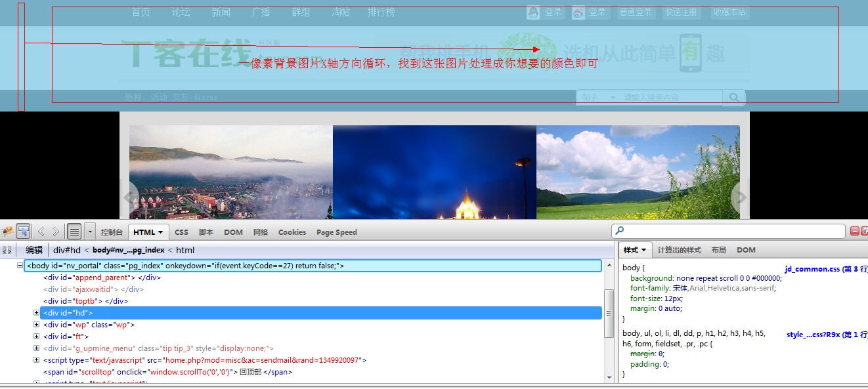
Task: Open the DOM side panel tab
Action: tap(746, 250)
